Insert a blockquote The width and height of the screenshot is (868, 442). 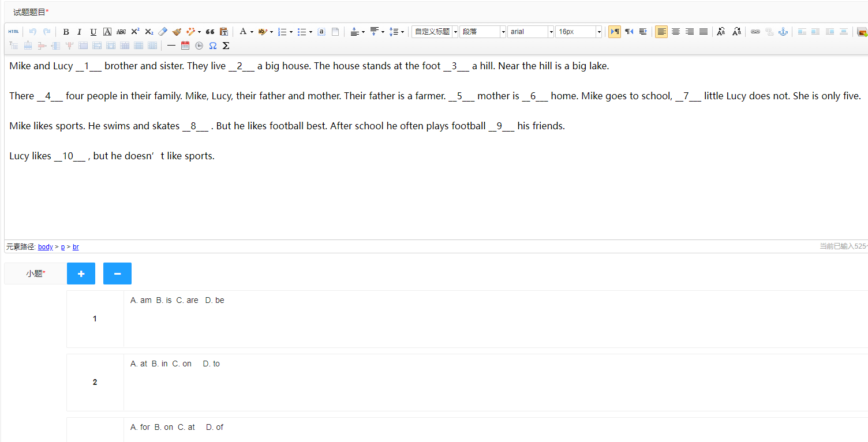[x=210, y=32]
